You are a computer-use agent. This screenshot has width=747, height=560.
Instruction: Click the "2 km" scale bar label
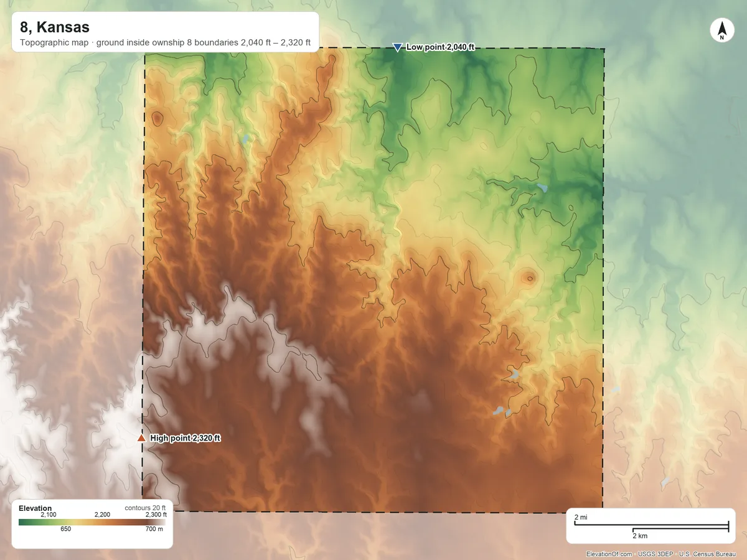click(639, 536)
